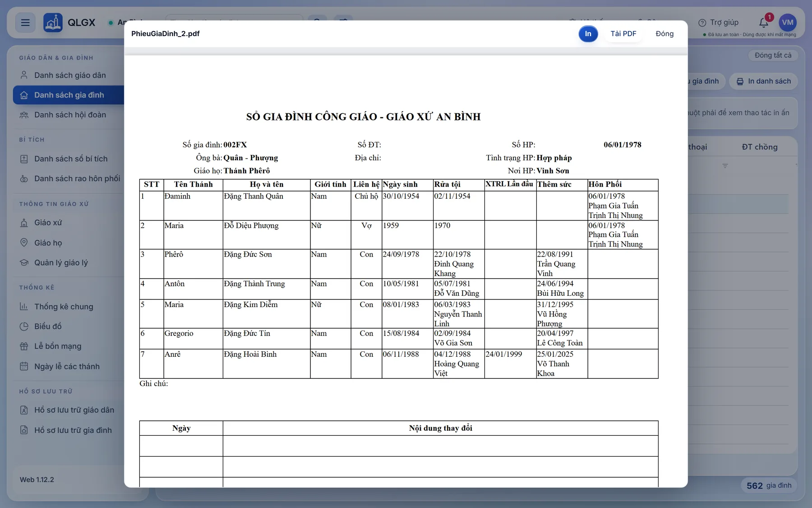Open the column filter icon under table header
Image resolution: width=812 pixels, height=508 pixels.
click(725, 166)
